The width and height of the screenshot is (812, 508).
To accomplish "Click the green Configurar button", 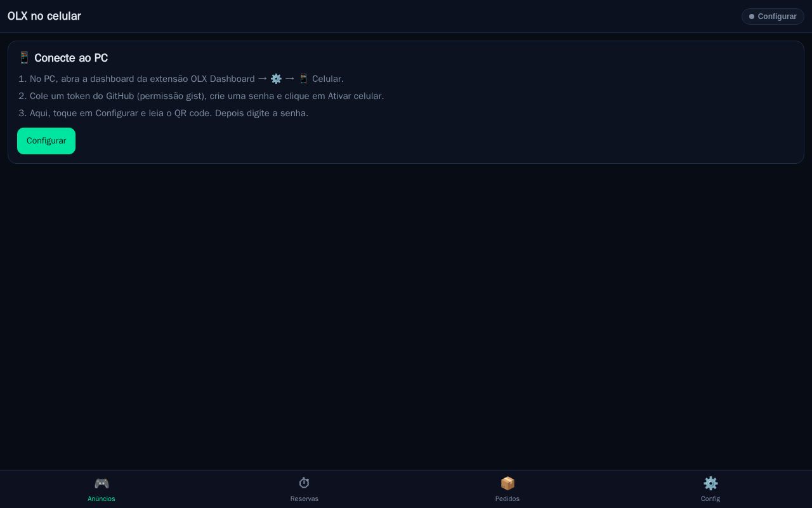I will (46, 141).
